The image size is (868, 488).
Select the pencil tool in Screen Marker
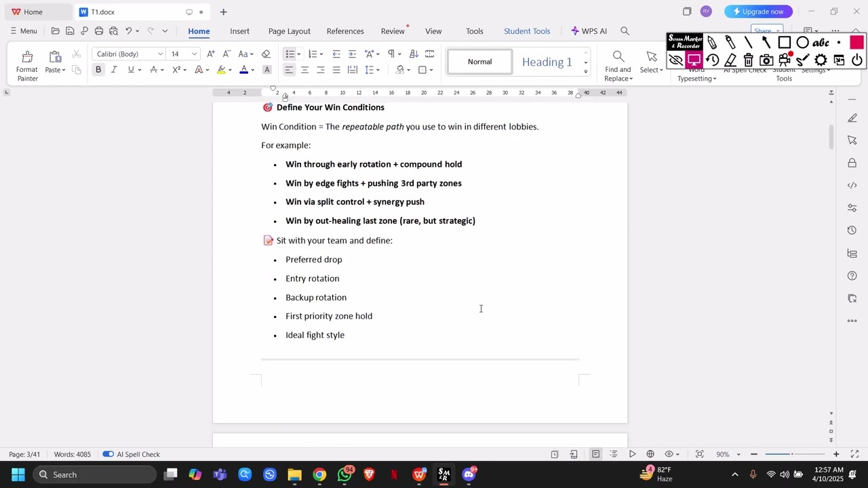(712, 43)
